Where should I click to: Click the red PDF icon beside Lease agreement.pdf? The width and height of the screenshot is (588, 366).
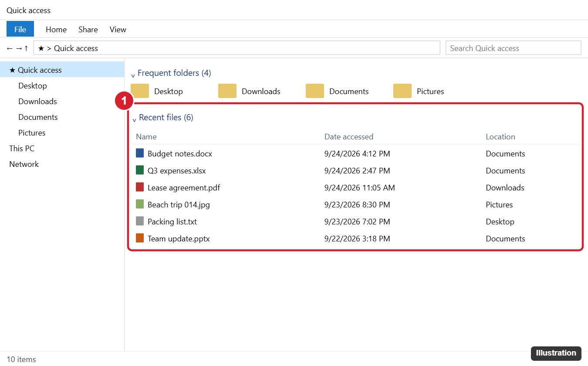tap(140, 187)
